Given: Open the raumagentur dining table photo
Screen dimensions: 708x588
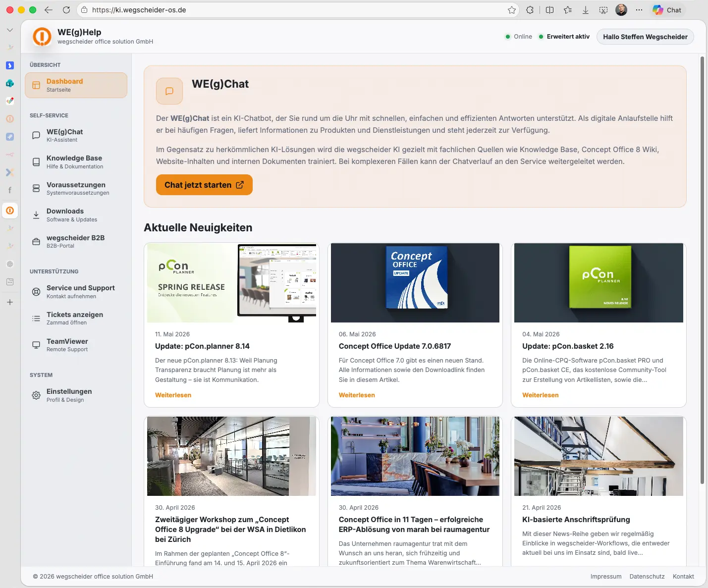Looking at the screenshot, I should pos(415,456).
